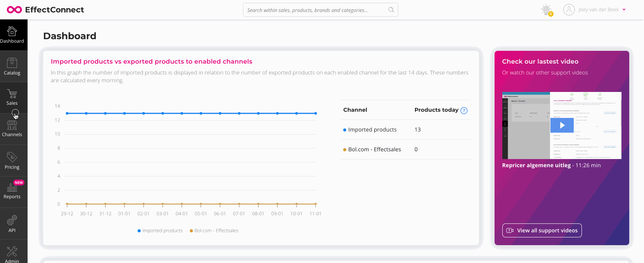Click the 11-01 data point on blue line
644x263 pixels.
click(316, 113)
